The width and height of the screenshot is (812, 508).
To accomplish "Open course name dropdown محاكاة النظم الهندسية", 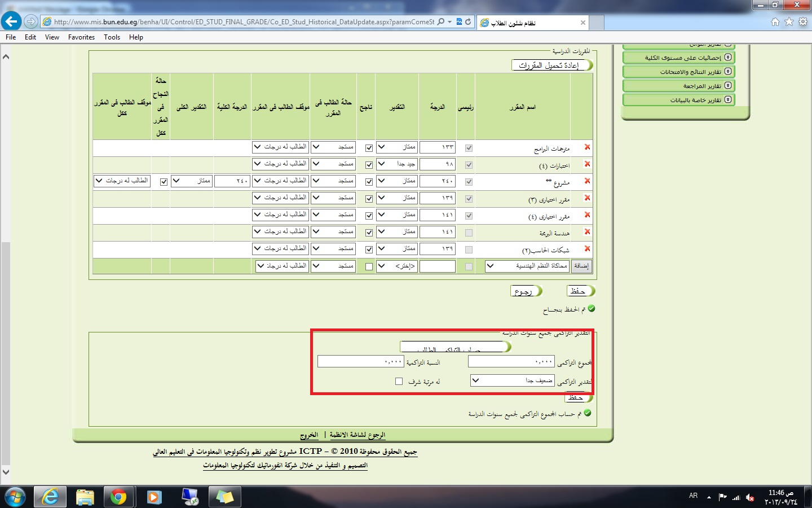I will [x=527, y=266].
